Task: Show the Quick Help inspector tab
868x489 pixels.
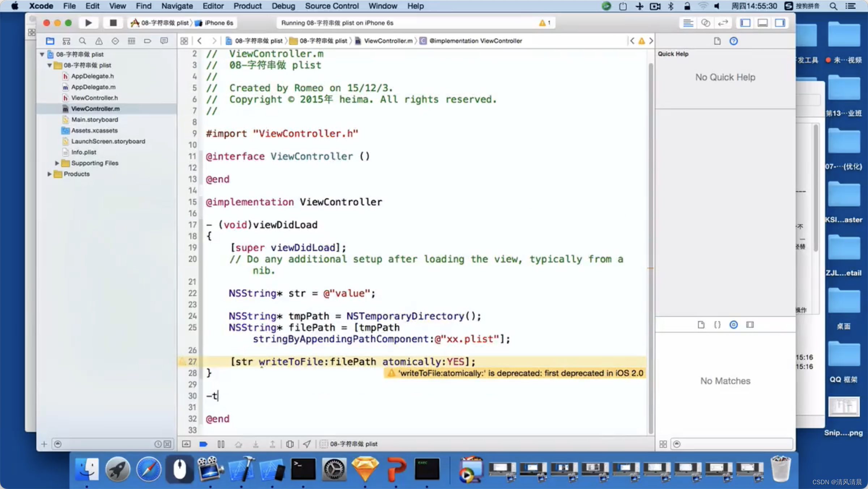Action: point(733,41)
